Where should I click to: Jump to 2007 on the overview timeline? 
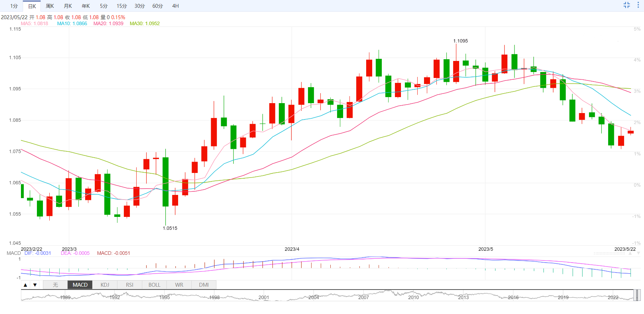[363, 297]
